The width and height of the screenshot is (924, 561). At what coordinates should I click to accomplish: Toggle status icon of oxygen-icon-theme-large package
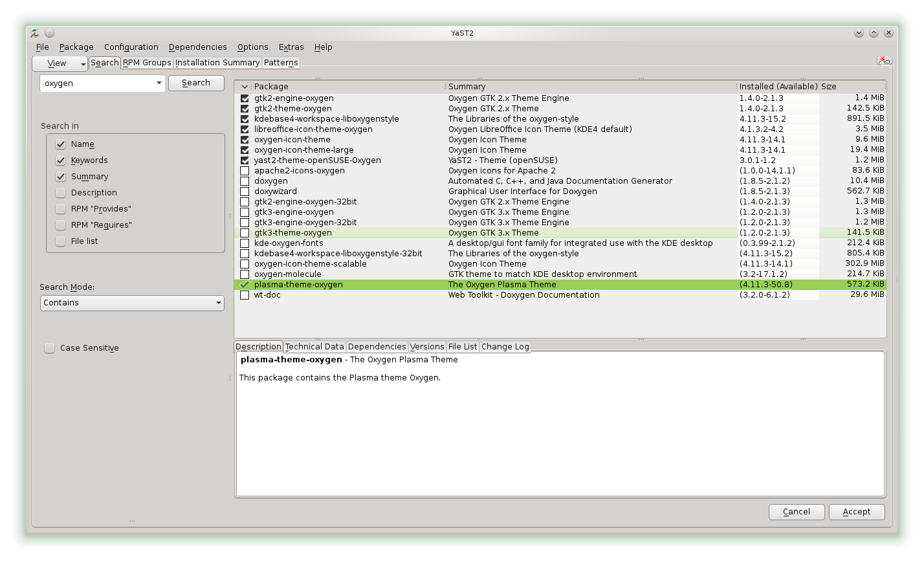(245, 150)
